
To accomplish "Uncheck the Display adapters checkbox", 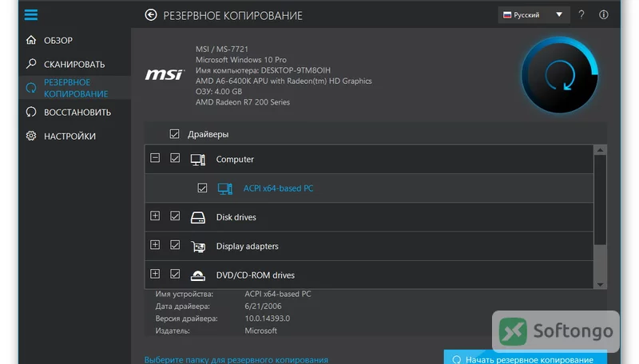I will pos(175,245).
